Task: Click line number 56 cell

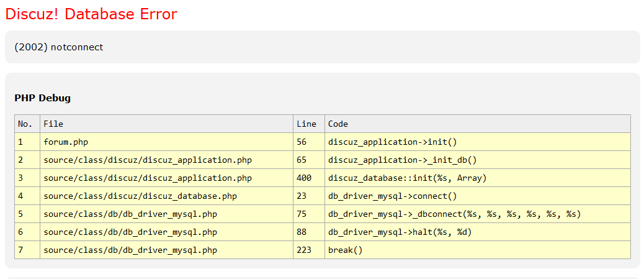Action: [309, 142]
